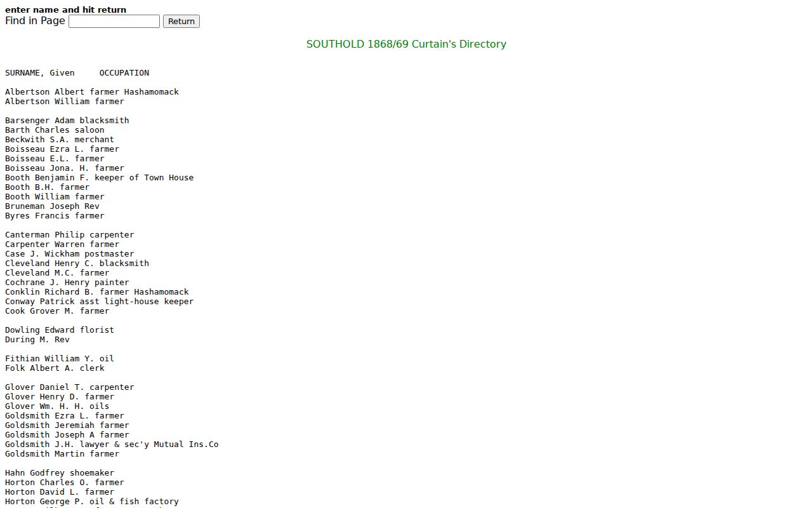This screenshot has height=508, width=812.
Task: Select 'Goldsmith Jeremiah farmer' row
Action: [x=67, y=425]
